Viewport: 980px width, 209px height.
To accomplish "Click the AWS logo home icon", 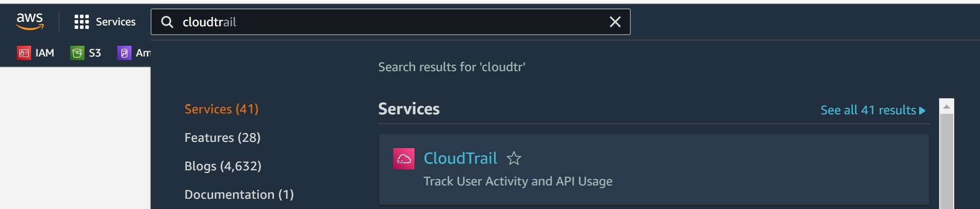I will (x=30, y=21).
